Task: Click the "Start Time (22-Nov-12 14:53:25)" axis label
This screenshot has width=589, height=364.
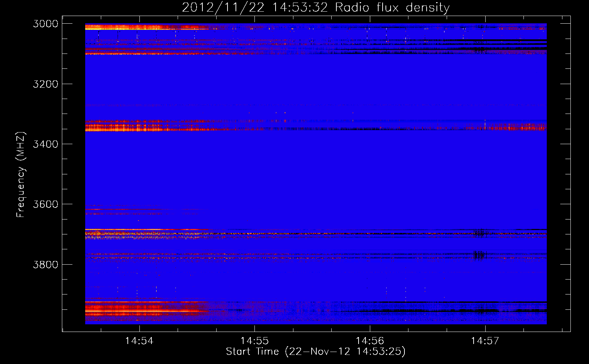Action: tap(316, 352)
